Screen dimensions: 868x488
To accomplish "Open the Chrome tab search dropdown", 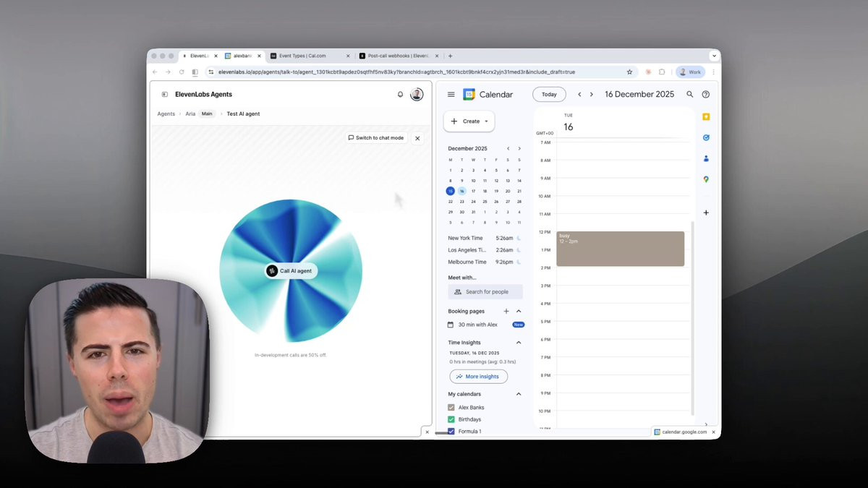I will click(x=715, y=56).
